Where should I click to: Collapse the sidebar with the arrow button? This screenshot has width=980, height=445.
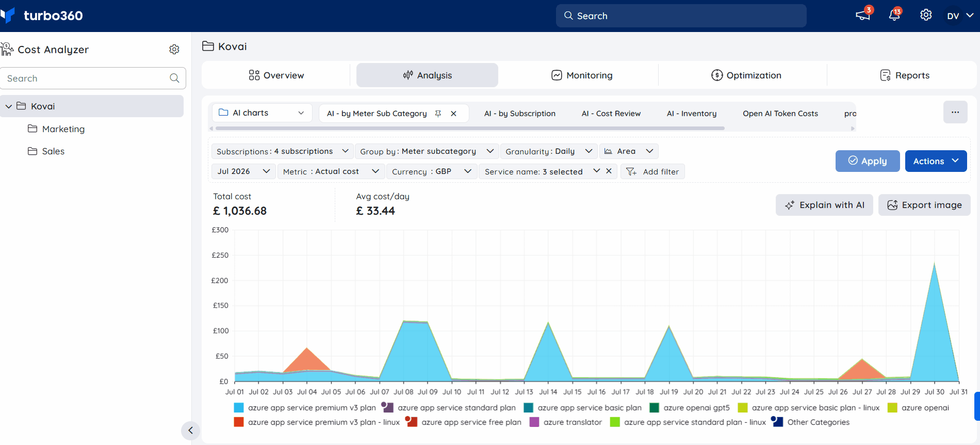point(190,431)
